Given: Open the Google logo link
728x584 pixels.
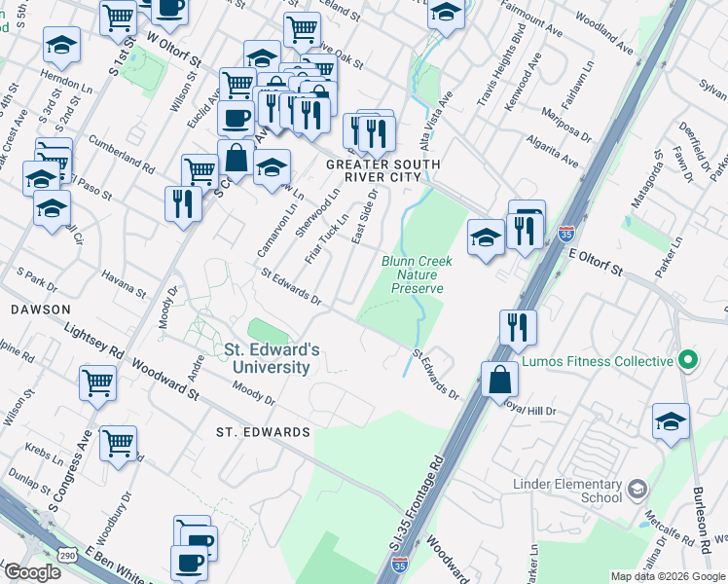Looking at the screenshot, I should pyautogui.click(x=32, y=572).
